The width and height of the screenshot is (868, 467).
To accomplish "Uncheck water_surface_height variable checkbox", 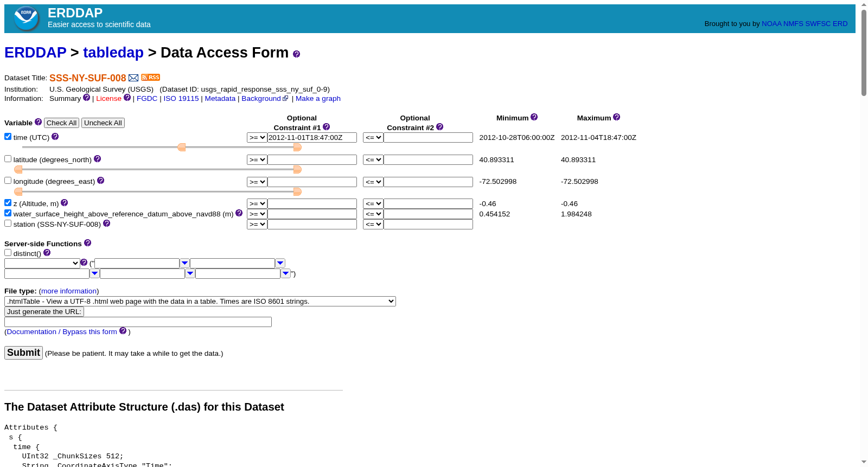I will point(8,213).
